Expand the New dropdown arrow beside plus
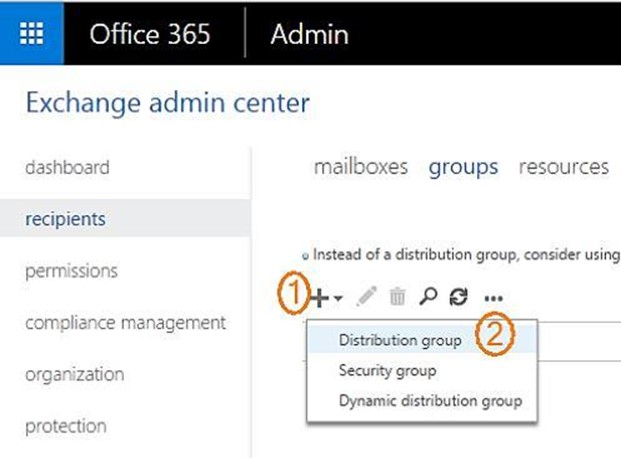621x458 pixels. pos(338,298)
